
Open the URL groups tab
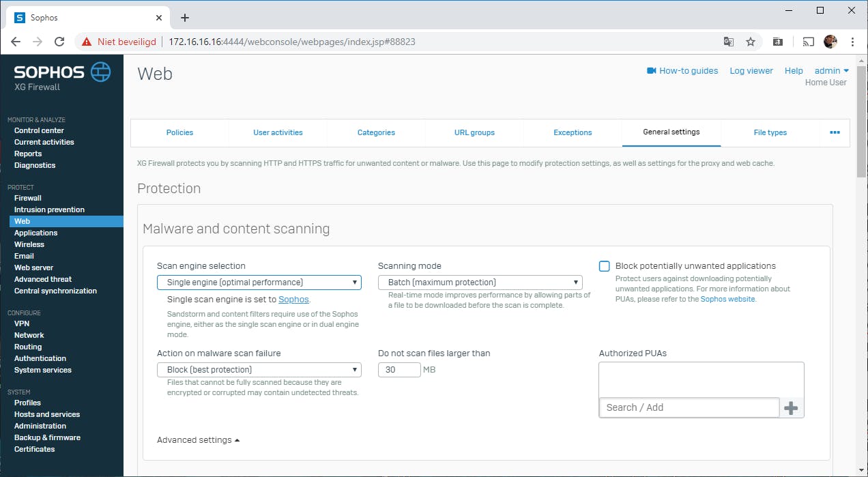pyautogui.click(x=474, y=132)
